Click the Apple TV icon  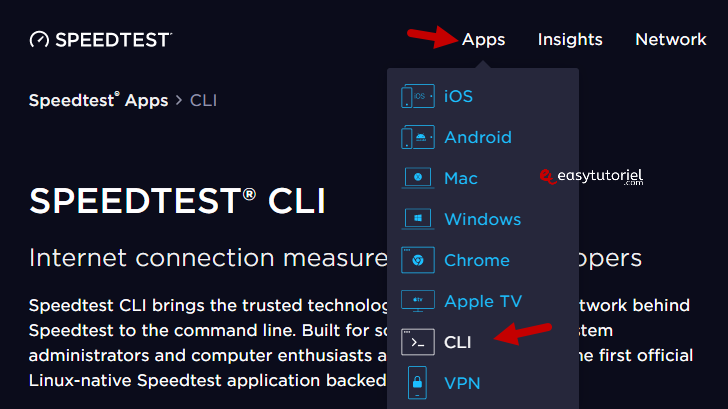(418, 301)
